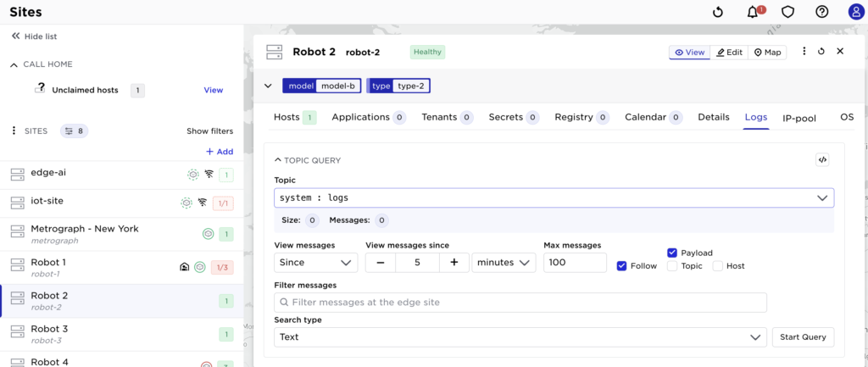This screenshot has height=367, width=868.
Task: Click the shield security icon
Action: coord(787,12)
